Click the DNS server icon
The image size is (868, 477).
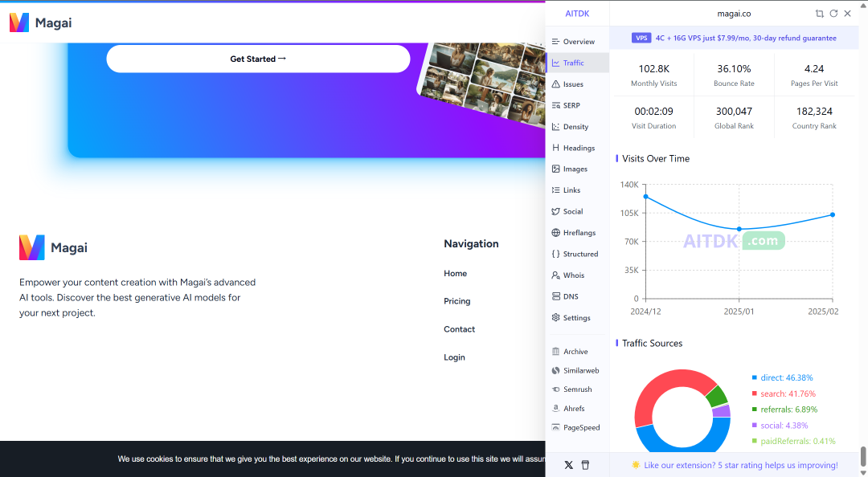(x=556, y=296)
